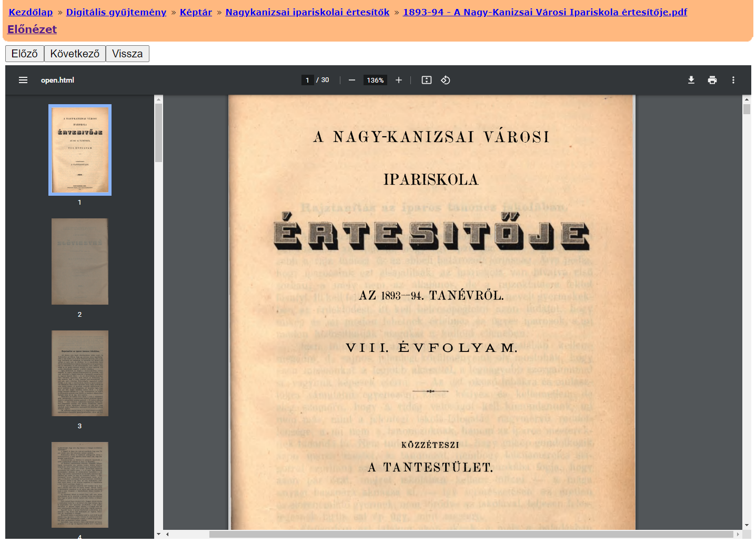Image resolution: width=756 pixels, height=543 pixels.
Task: Click the '/ 30' page count text
Action: click(x=322, y=80)
